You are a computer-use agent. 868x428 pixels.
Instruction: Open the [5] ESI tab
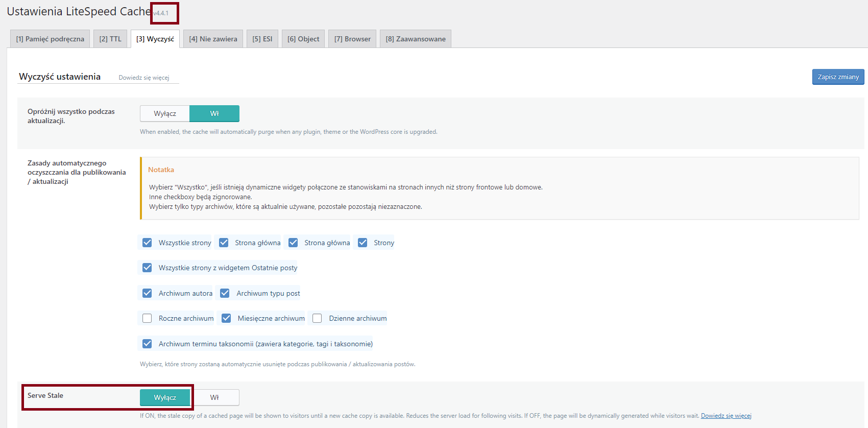(262, 39)
